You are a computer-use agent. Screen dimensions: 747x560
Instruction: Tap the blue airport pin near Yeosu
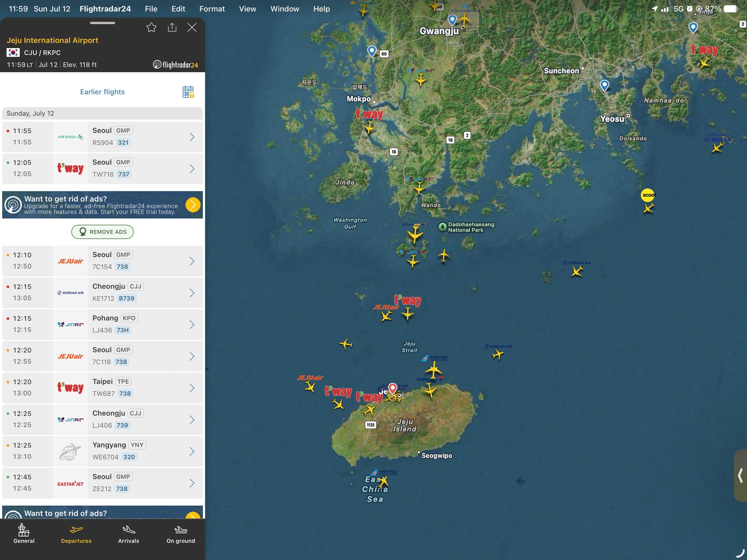[605, 85]
